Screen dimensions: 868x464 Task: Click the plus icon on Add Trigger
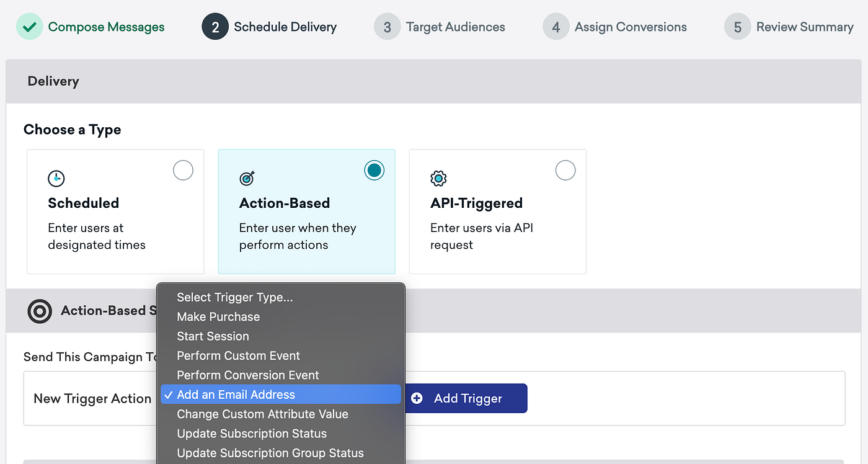coord(417,398)
